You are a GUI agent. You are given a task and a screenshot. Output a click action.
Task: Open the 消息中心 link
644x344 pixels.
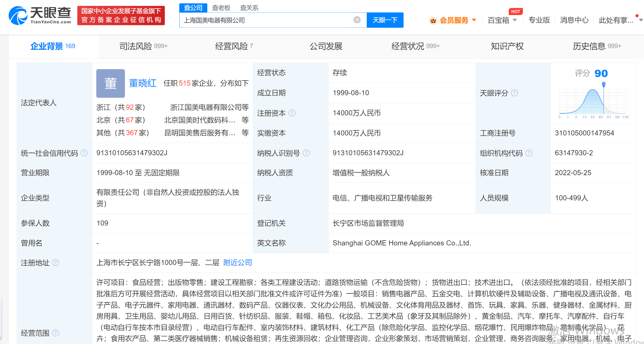(574, 20)
